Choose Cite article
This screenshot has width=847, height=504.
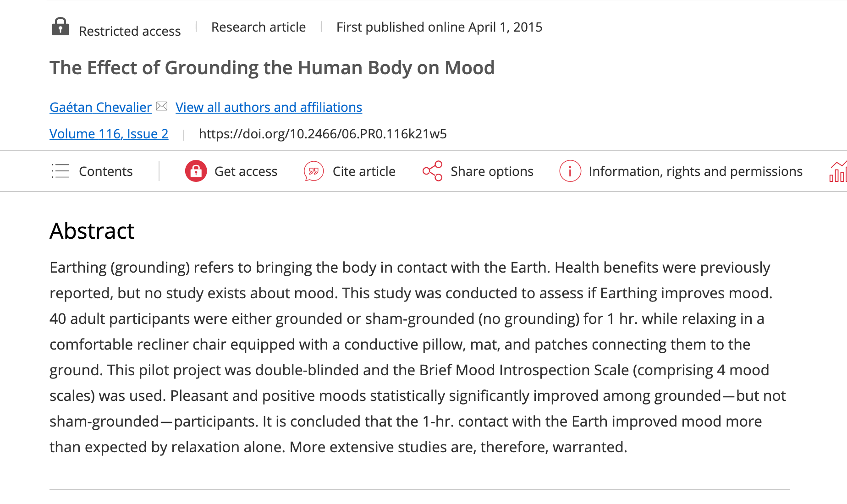coord(364,171)
